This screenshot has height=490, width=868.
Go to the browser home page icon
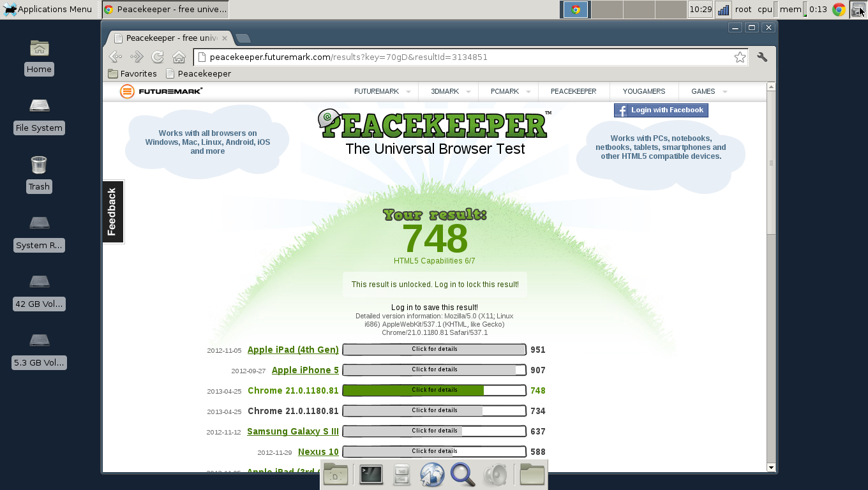coord(179,57)
